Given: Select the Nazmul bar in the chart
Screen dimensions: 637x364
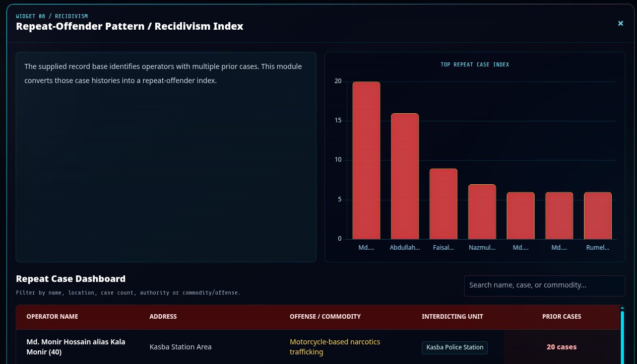Looking at the screenshot, I should point(482,211).
